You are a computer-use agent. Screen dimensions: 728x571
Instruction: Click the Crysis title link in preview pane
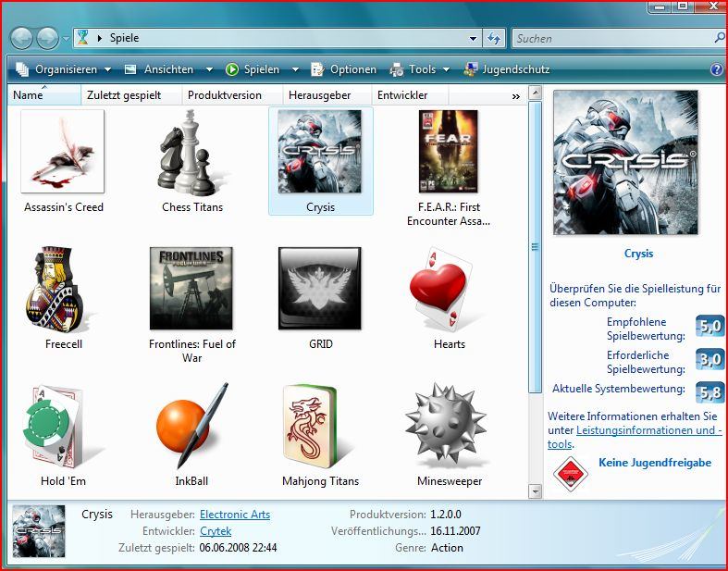pos(638,254)
